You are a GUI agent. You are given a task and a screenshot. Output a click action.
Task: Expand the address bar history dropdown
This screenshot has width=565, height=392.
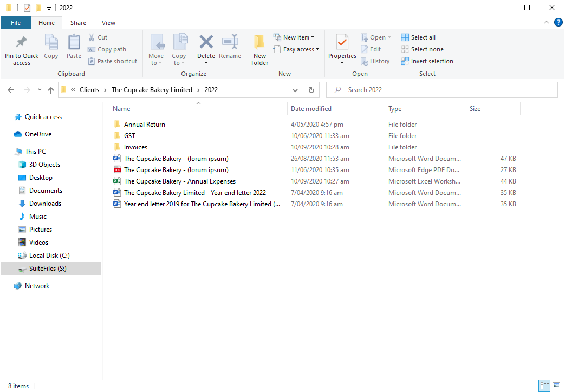295,90
